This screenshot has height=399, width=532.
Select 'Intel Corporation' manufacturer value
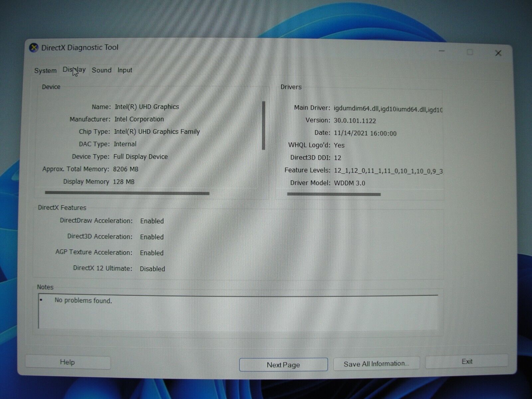(139, 119)
